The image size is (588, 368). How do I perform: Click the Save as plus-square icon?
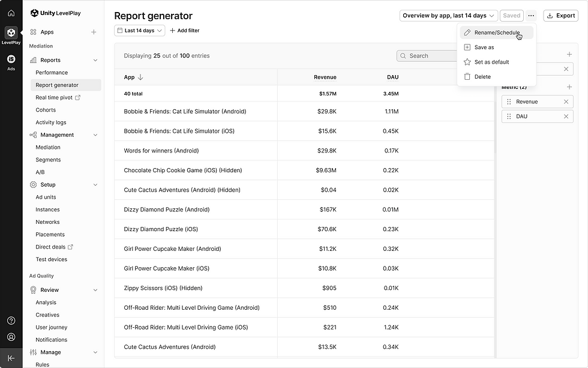coord(467,47)
